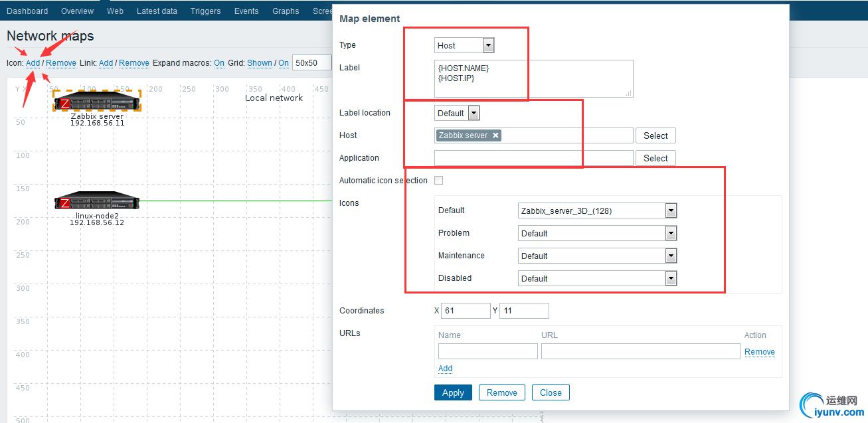Focus the X coordinate field
This screenshot has height=423, width=868.
[x=466, y=311]
